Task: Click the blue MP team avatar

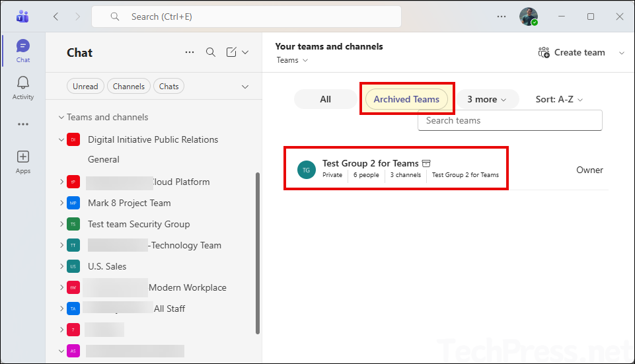Action: tap(73, 203)
